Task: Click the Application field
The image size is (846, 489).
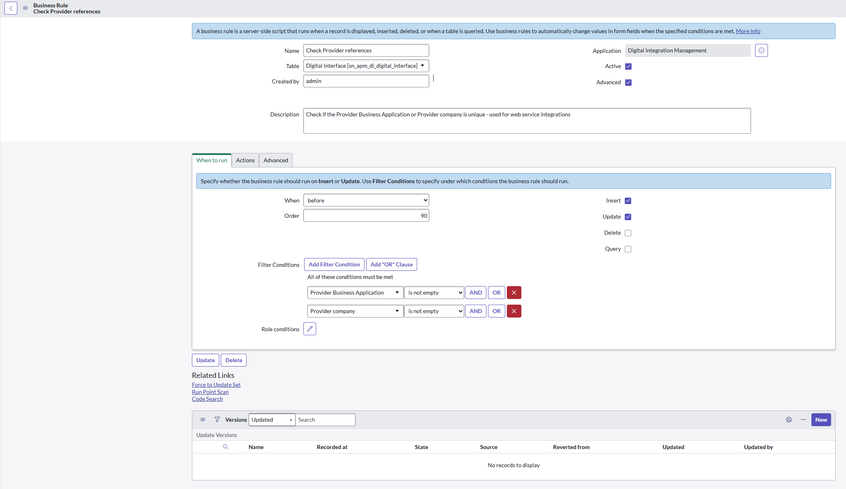Action: coord(688,50)
